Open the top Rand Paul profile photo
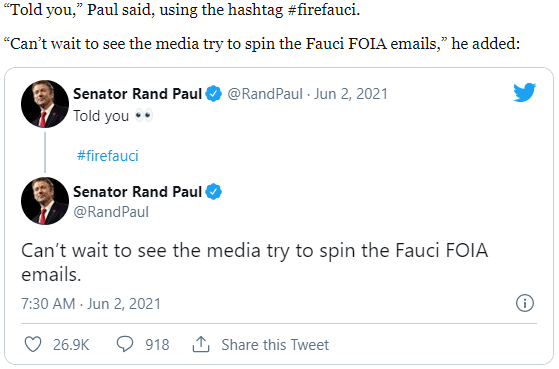The height and width of the screenshot is (369, 559). 45,104
